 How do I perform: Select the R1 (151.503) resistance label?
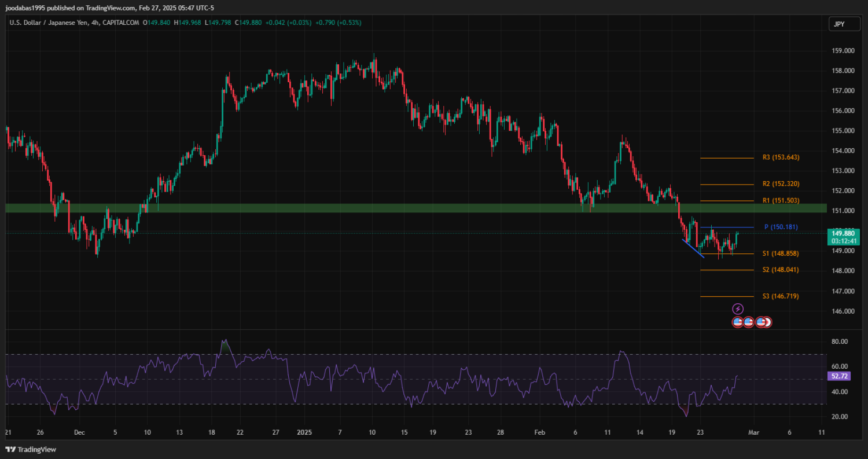click(781, 201)
